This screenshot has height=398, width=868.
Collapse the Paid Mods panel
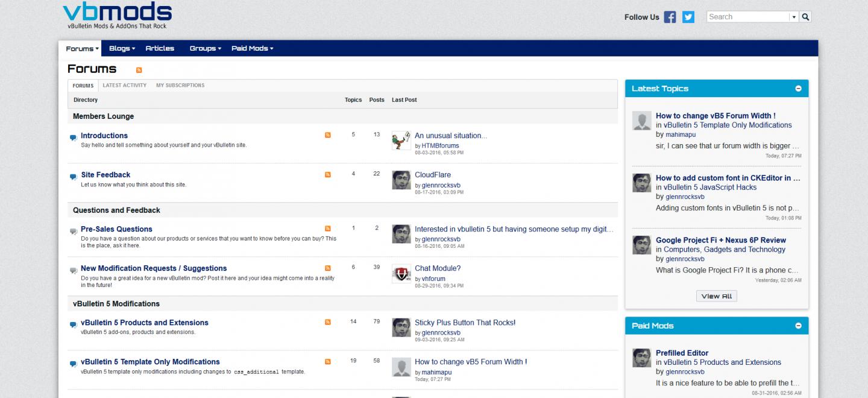(x=798, y=326)
